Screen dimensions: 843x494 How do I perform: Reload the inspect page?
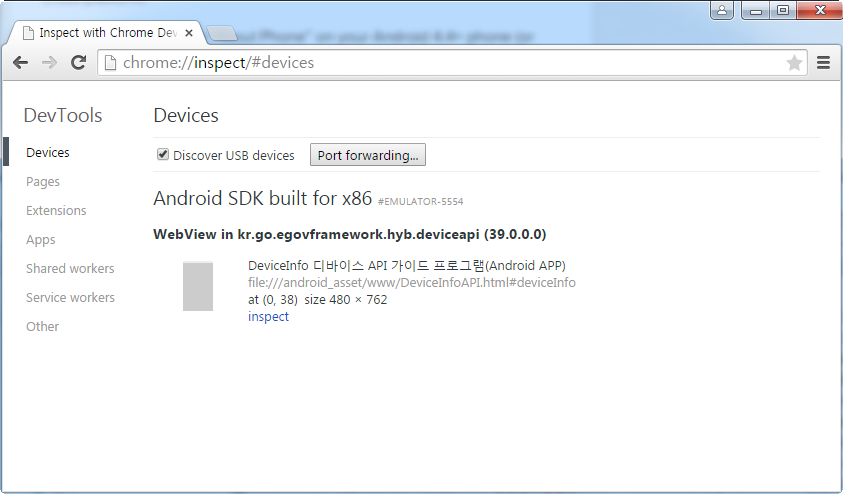tap(78, 63)
